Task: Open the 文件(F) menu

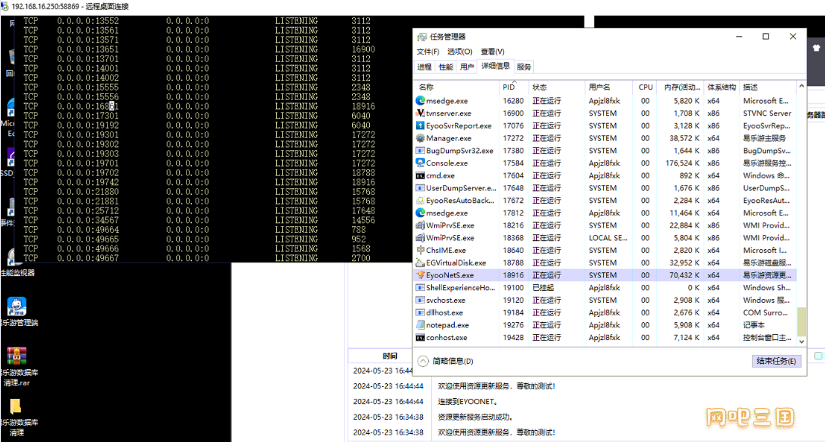Action: (428, 52)
